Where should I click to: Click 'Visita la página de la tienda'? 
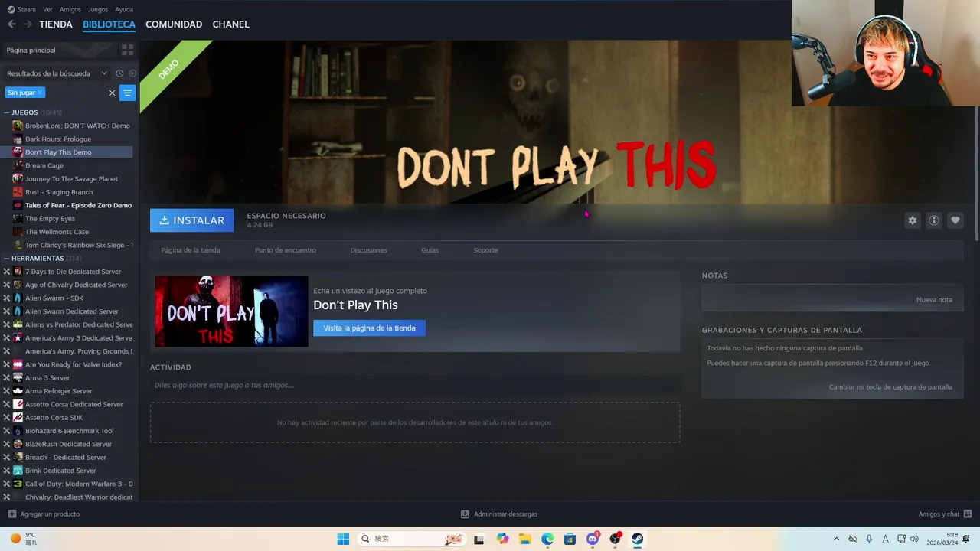(x=369, y=328)
